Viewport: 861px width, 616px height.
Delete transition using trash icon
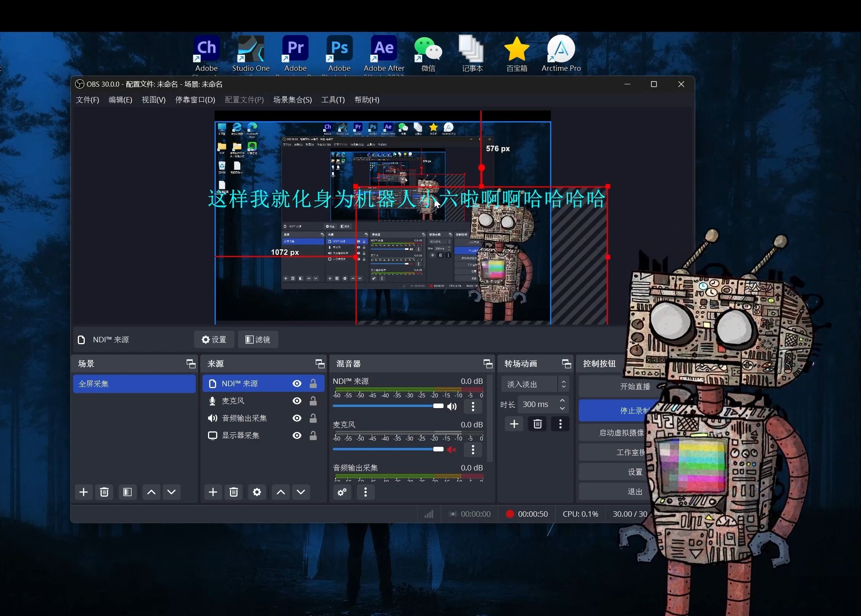[x=537, y=424]
